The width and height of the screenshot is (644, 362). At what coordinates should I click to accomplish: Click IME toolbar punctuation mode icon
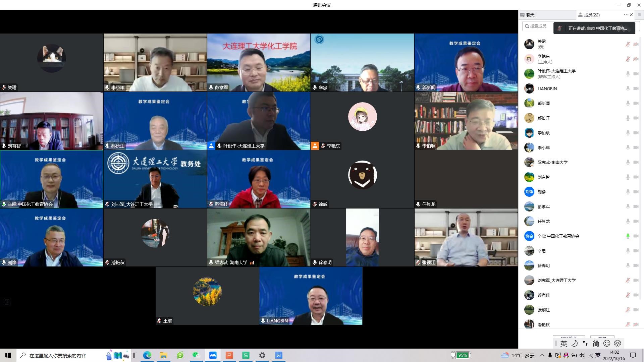[585, 343]
